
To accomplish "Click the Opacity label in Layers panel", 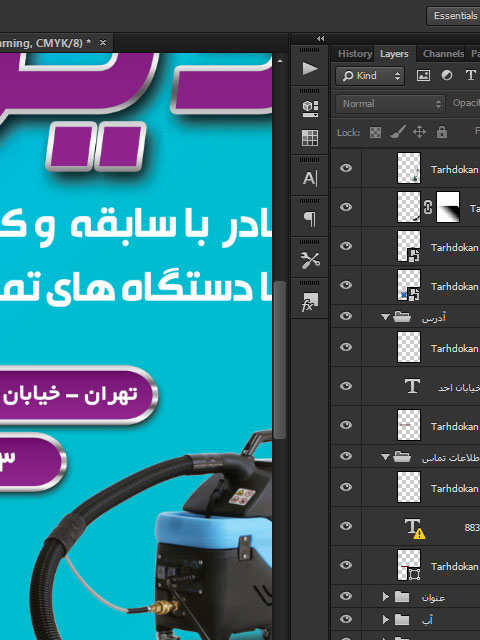I will (466, 103).
